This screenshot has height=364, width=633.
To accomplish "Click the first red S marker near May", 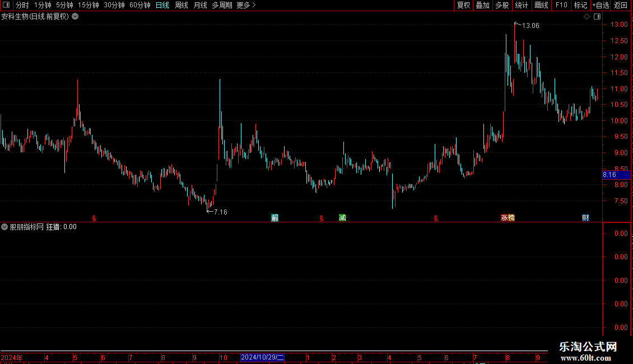I will pyautogui.click(x=94, y=218).
